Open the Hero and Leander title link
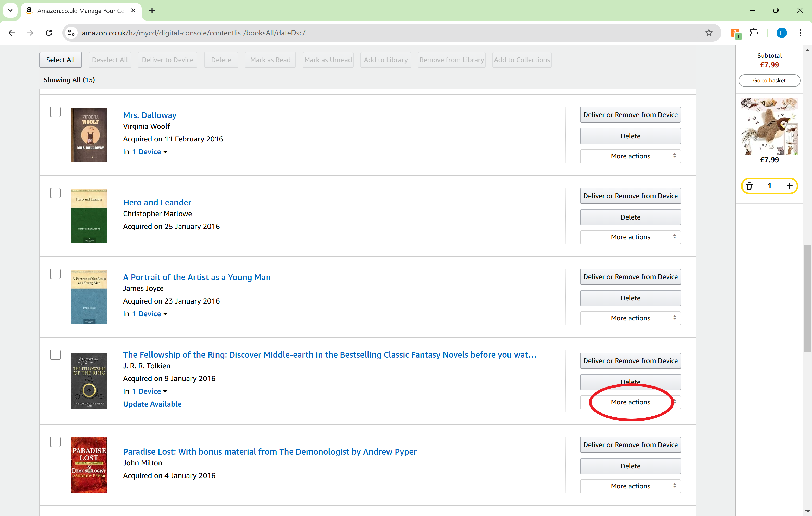This screenshot has width=812, height=516. tap(157, 203)
